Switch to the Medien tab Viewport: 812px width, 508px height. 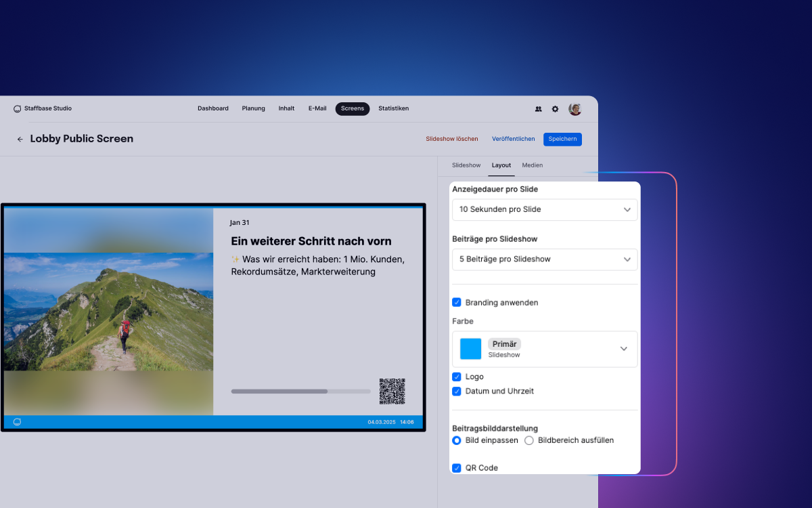click(533, 165)
